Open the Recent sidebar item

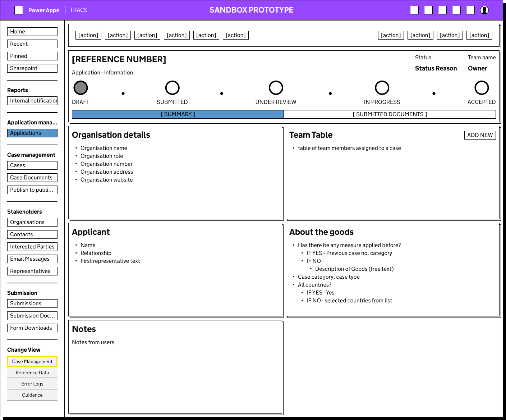32,44
